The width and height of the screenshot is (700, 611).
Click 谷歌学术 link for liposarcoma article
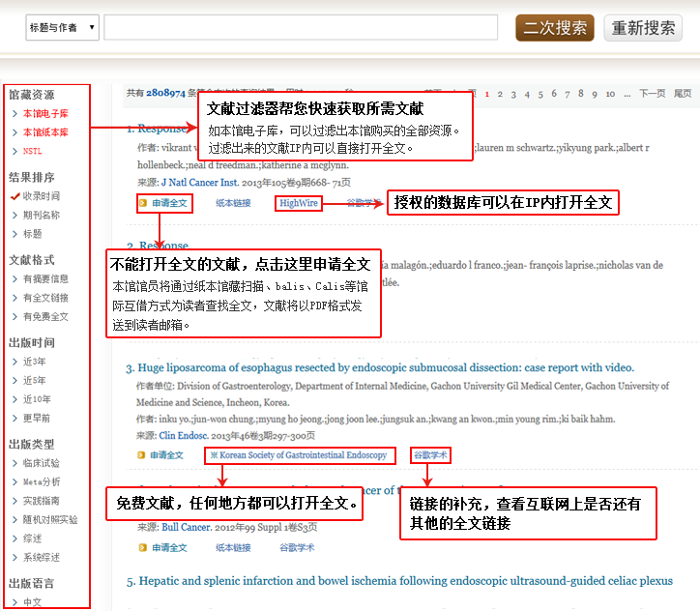click(x=430, y=455)
